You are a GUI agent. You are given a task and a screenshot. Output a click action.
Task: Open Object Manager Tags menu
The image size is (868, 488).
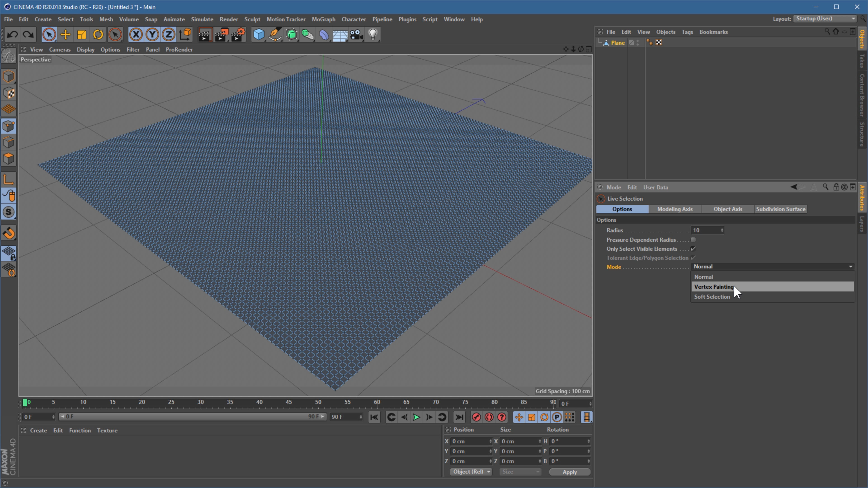687,32
